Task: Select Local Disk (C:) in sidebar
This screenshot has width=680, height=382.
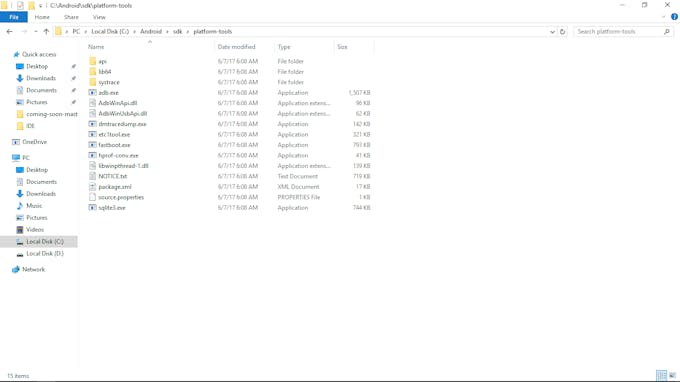Action: (x=39, y=242)
